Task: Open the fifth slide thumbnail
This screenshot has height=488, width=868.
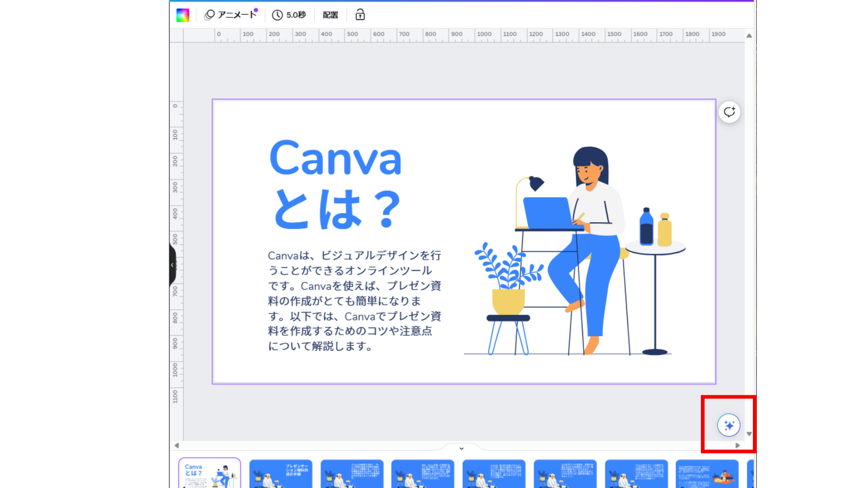Action: (494, 474)
